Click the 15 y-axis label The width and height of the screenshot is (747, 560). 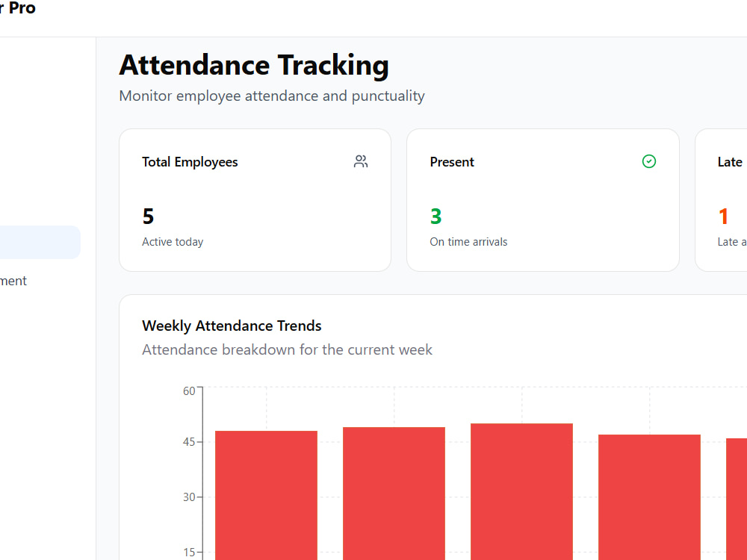[x=189, y=553]
